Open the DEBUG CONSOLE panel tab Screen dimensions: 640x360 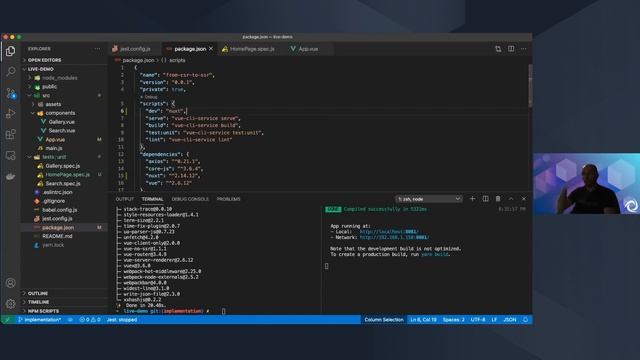(190, 199)
